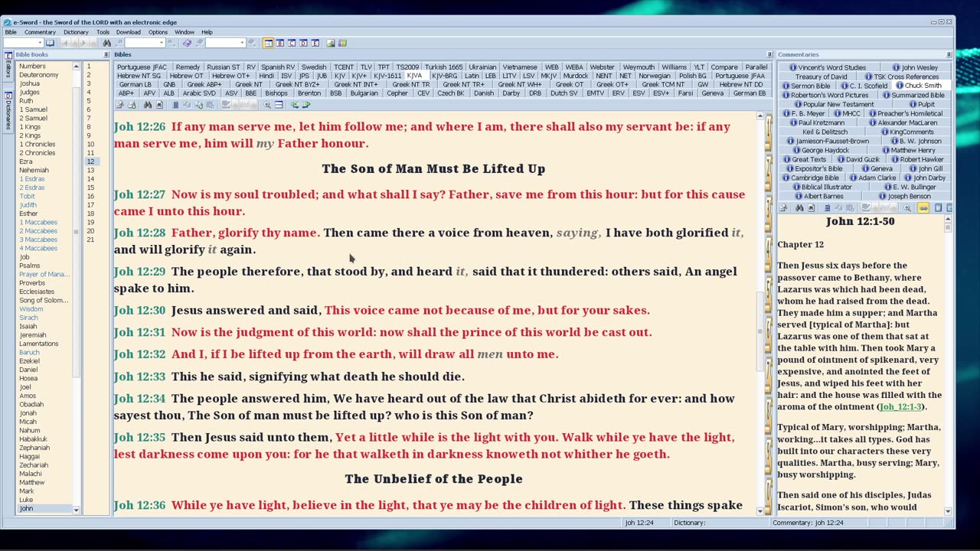This screenshot has height=551, width=980.
Task: Select chapter 21 in chapter list
Action: (90, 240)
